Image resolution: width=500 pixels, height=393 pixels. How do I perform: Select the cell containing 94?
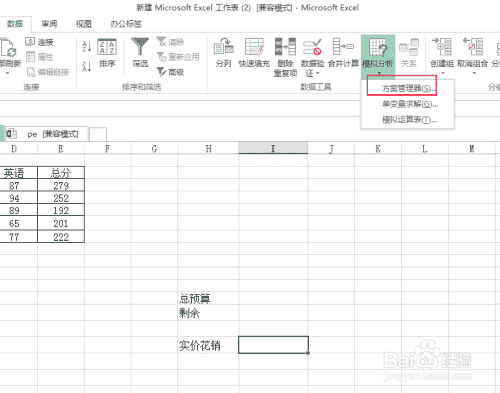point(18,198)
